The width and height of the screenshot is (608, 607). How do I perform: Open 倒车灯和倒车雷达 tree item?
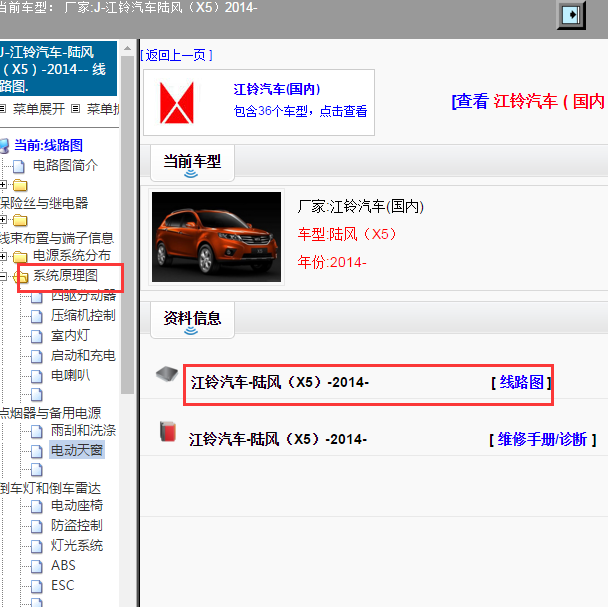point(50,488)
